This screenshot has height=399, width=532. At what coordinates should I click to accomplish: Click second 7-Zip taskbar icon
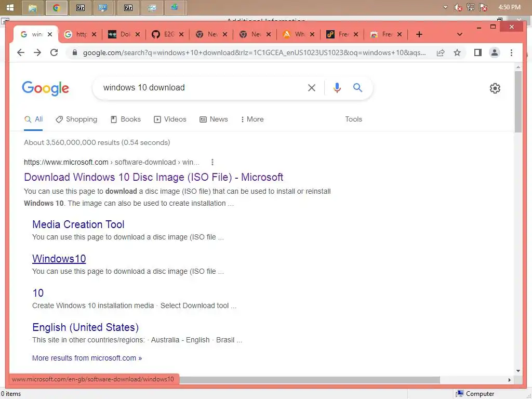pos(128,7)
